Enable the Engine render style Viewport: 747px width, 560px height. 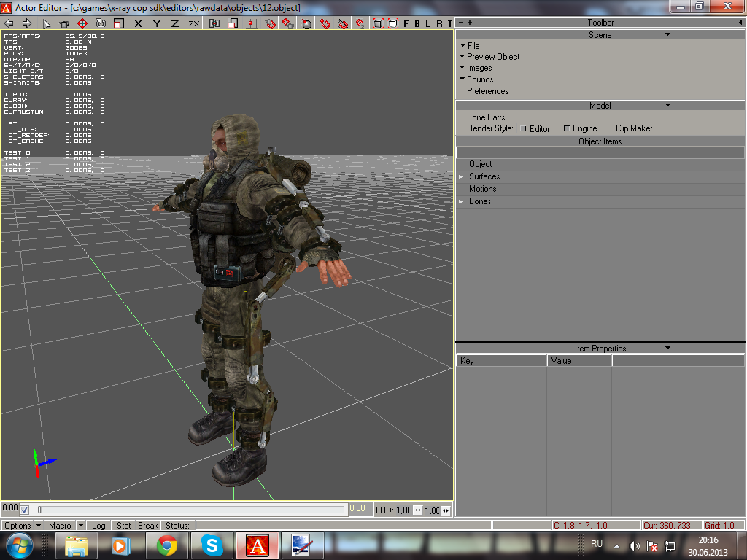[580, 128]
